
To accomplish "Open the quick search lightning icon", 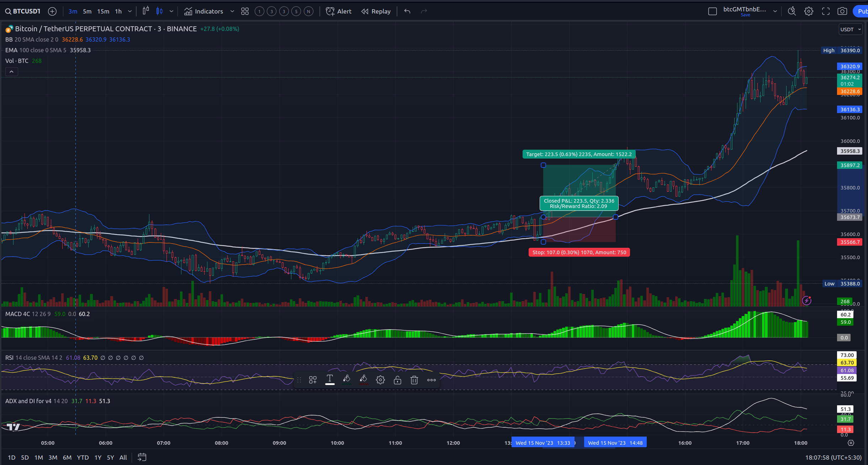I will [x=792, y=11].
